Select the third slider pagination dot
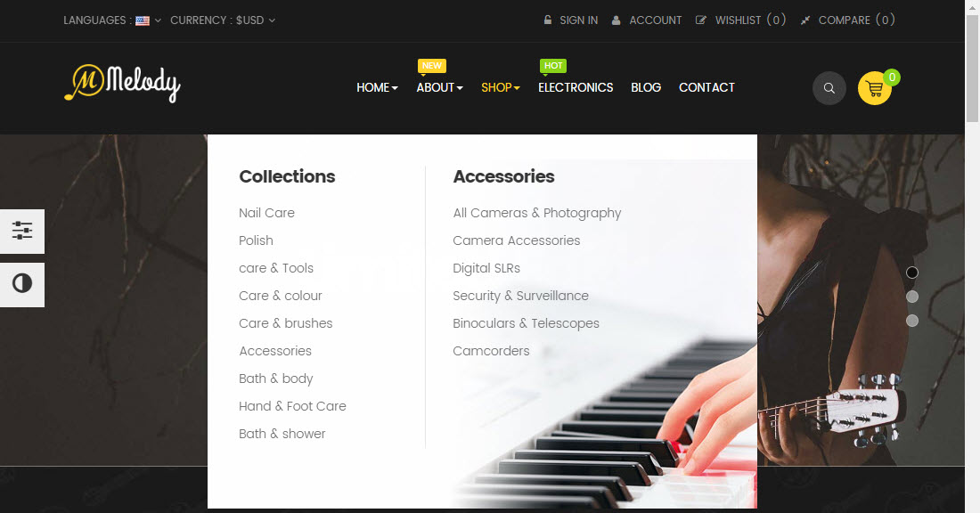Viewport: 980px width, 513px height. (912, 321)
